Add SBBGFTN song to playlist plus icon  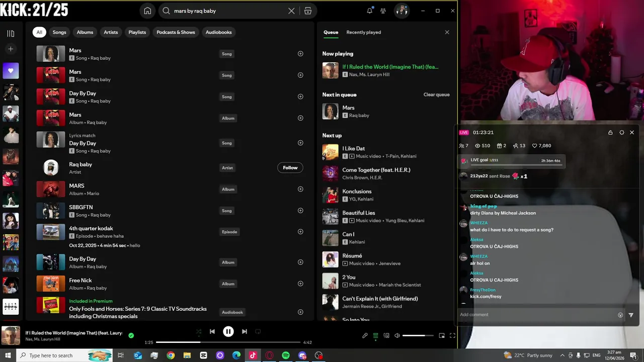(x=300, y=211)
